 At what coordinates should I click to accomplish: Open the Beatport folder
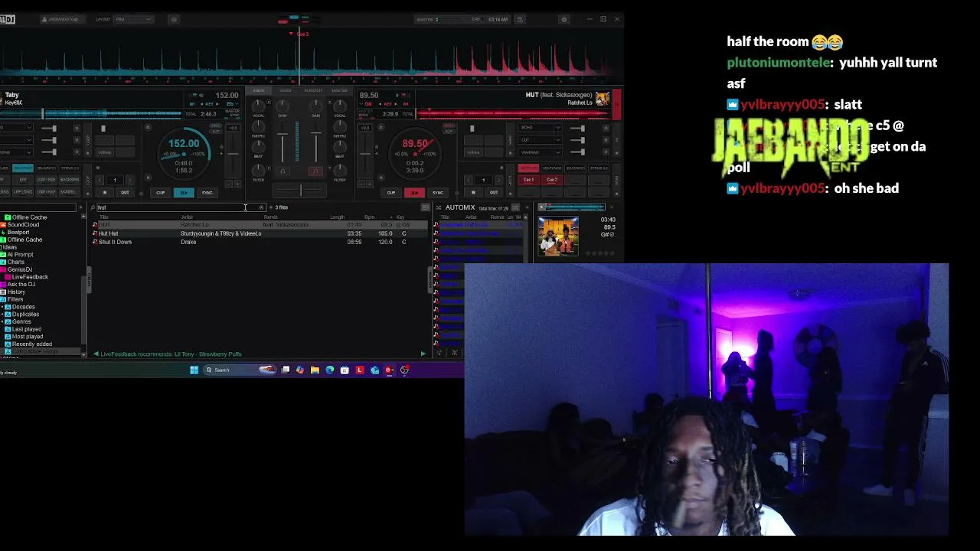click(x=18, y=232)
